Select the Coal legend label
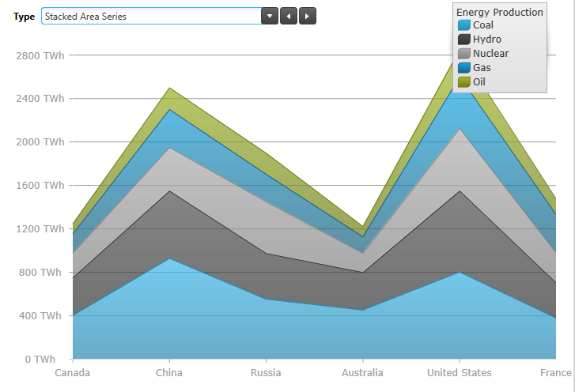 [x=483, y=25]
